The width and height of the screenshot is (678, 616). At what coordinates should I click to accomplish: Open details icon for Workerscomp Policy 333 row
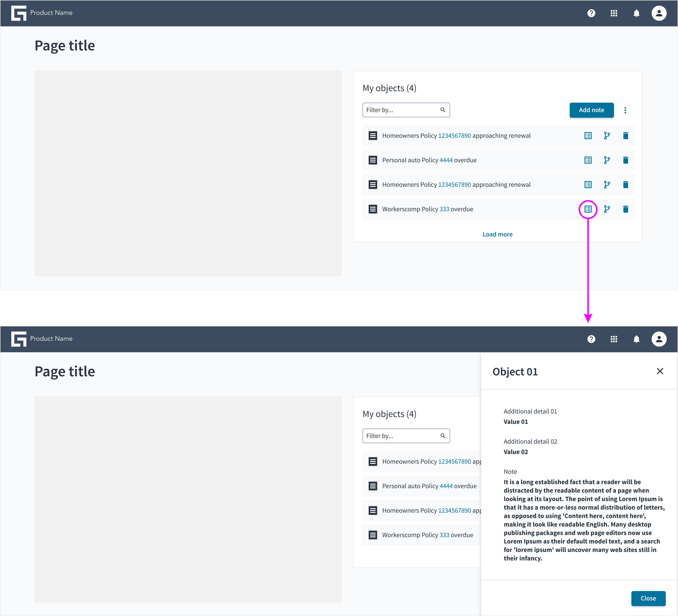click(588, 209)
